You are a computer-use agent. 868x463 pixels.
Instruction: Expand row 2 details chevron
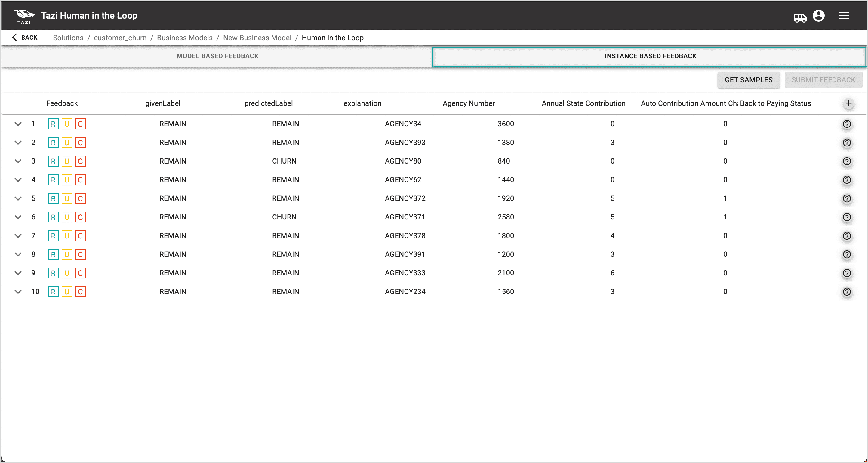pos(18,143)
